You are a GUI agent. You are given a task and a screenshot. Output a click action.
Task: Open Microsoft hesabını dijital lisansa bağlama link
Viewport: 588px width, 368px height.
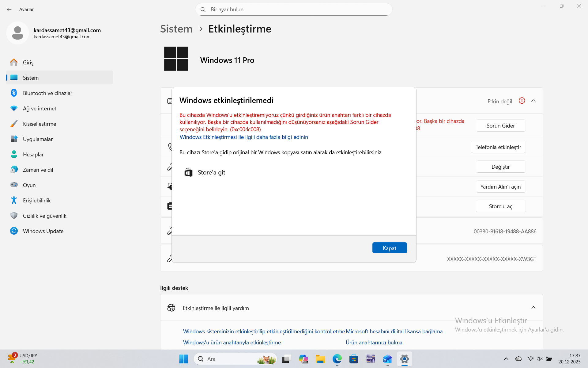point(394,331)
